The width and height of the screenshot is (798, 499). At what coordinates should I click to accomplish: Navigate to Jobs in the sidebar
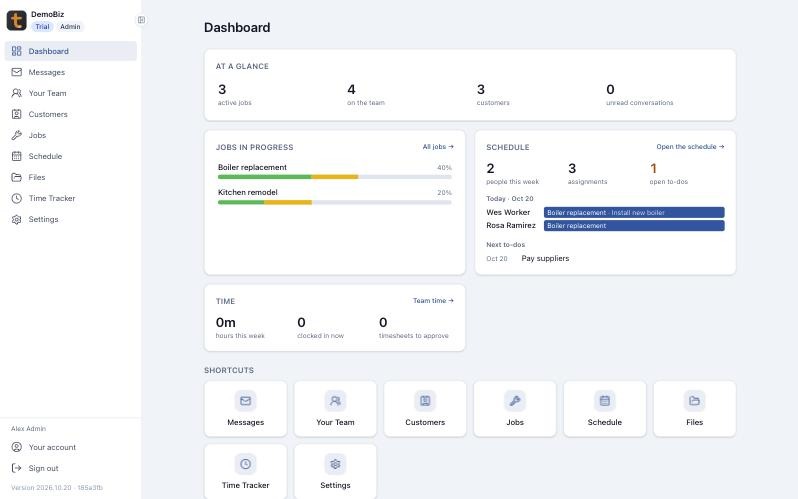pyautogui.click(x=71, y=135)
